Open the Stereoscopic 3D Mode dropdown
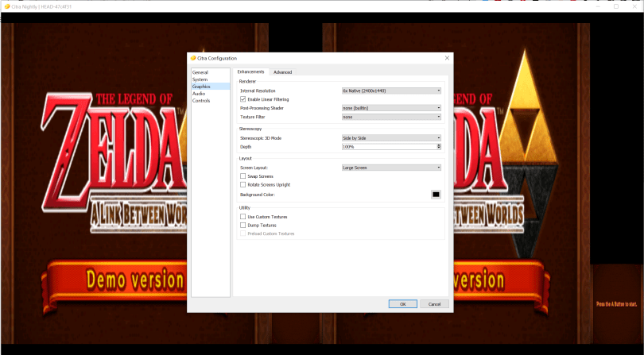This screenshot has height=355, width=644. [391, 138]
